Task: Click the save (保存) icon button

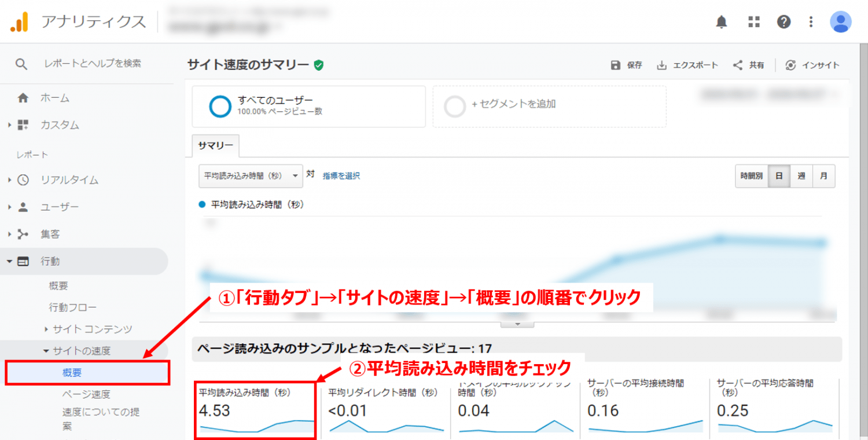Action: (616, 65)
